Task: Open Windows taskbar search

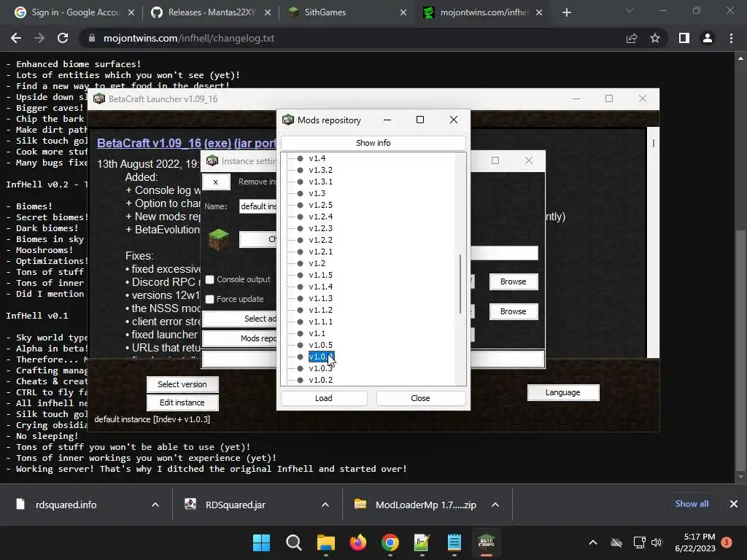Action: 293,542
